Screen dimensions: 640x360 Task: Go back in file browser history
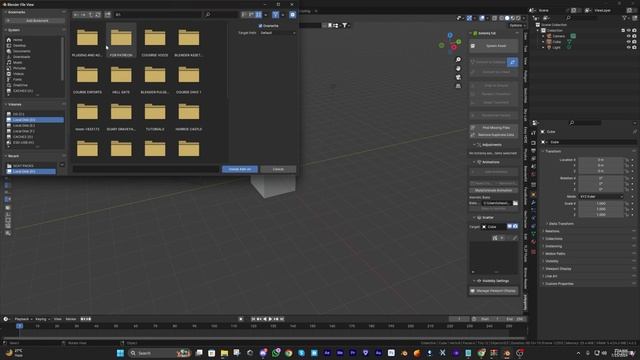pyautogui.click(x=76, y=15)
